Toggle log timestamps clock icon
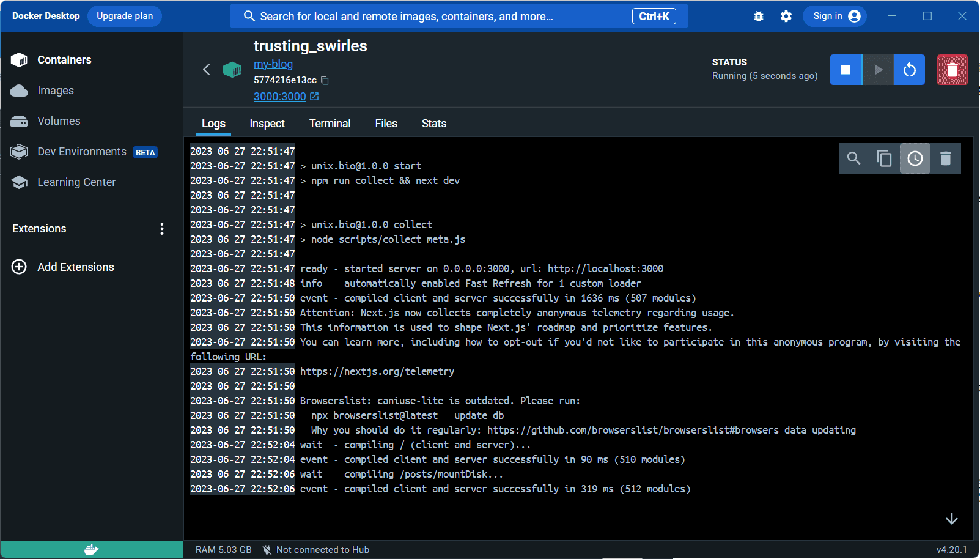This screenshot has height=559, width=980. pyautogui.click(x=915, y=158)
